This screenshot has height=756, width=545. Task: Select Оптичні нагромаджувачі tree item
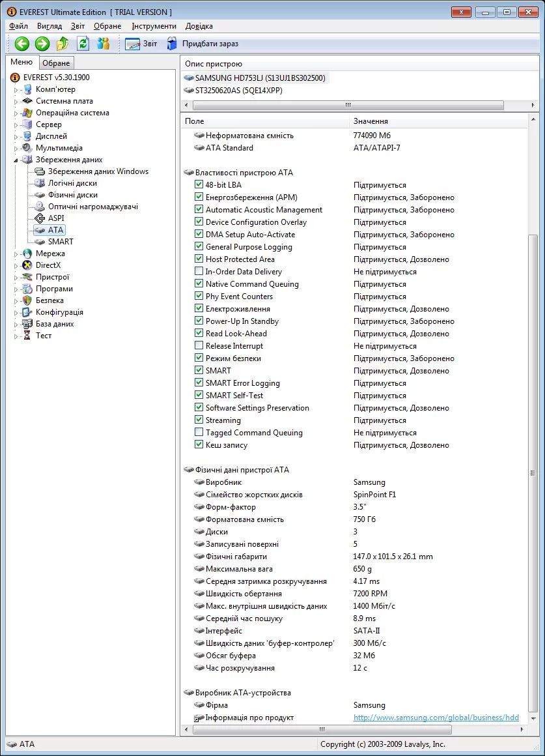pyautogui.click(x=87, y=207)
